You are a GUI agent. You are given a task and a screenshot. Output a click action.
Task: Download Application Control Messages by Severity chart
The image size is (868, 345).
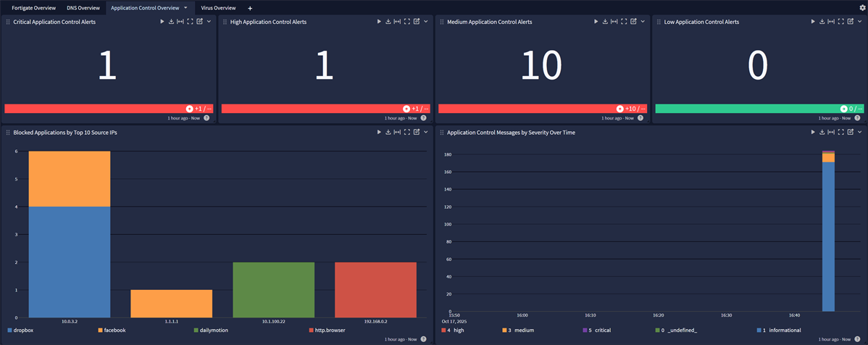[x=822, y=133]
